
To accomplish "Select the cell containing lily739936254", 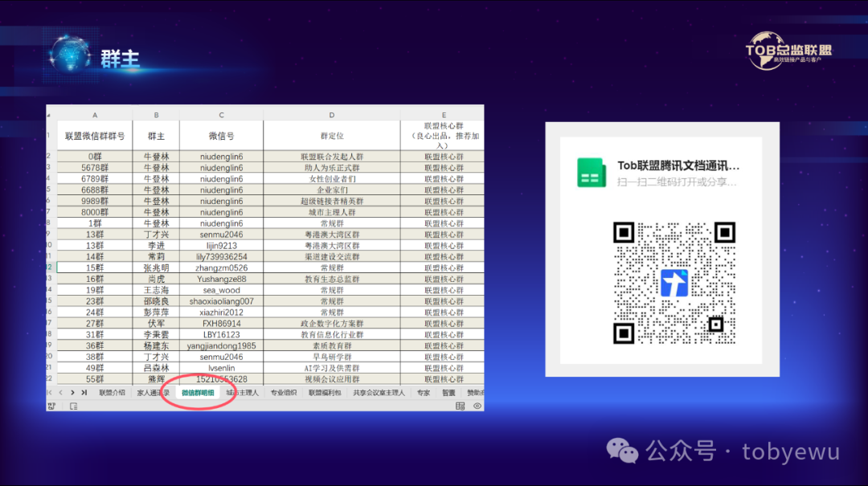I will [222, 257].
